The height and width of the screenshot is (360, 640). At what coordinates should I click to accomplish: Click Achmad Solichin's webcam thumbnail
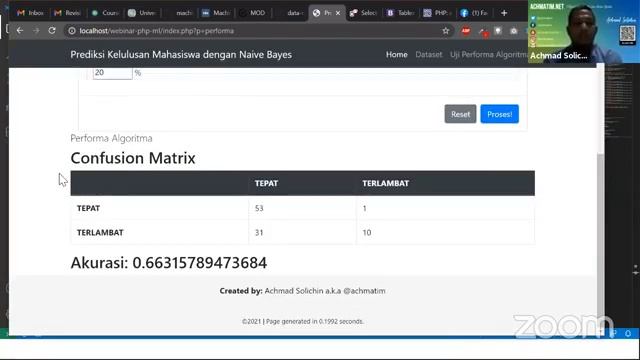[x=584, y=32]
